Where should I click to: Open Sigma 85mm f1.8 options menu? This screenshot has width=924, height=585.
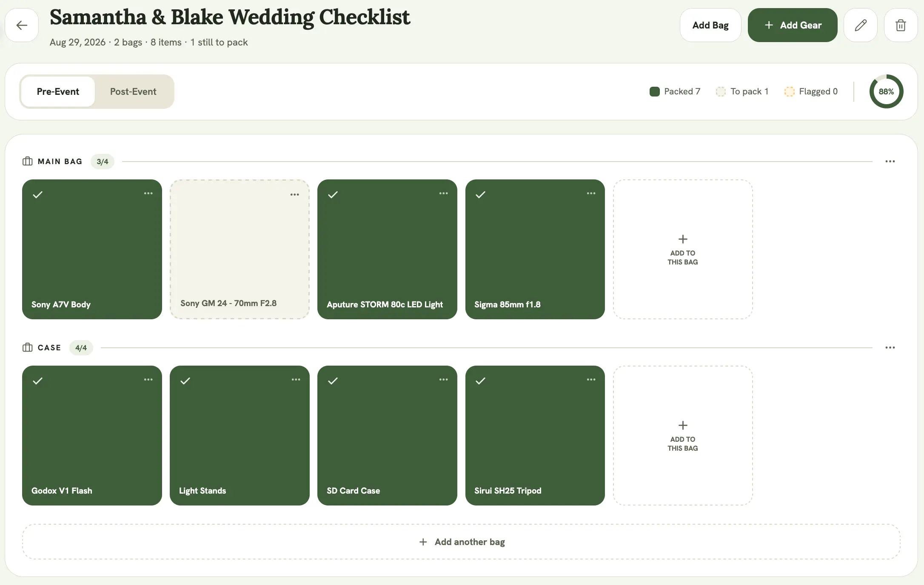(591, 193)
